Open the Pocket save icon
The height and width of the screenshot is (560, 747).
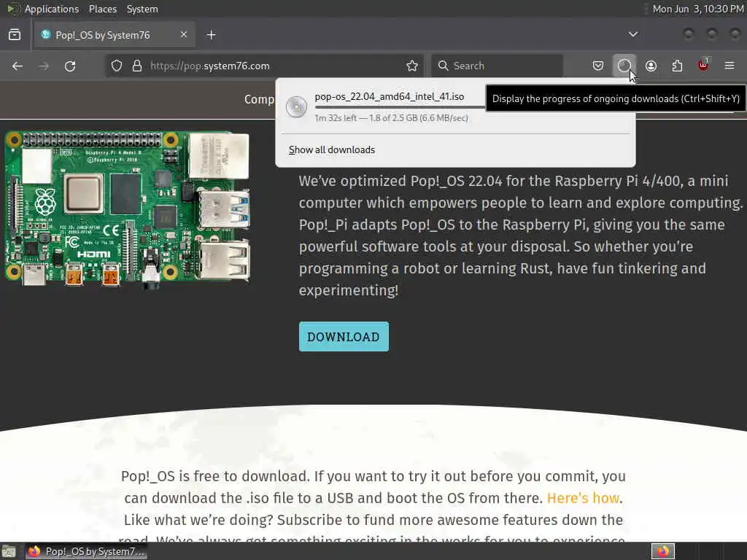598,66
